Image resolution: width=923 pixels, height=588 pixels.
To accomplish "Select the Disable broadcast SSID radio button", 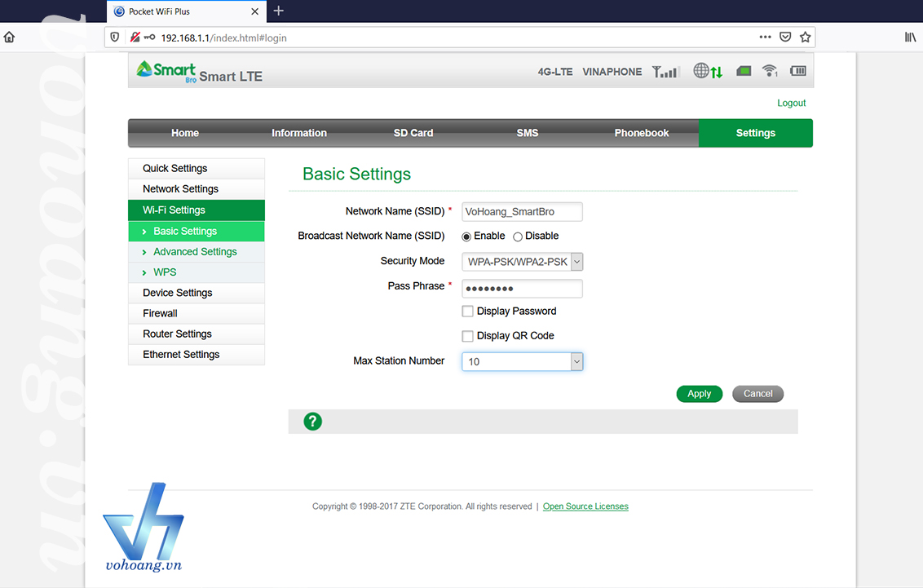I will click(x=518, y=237).
